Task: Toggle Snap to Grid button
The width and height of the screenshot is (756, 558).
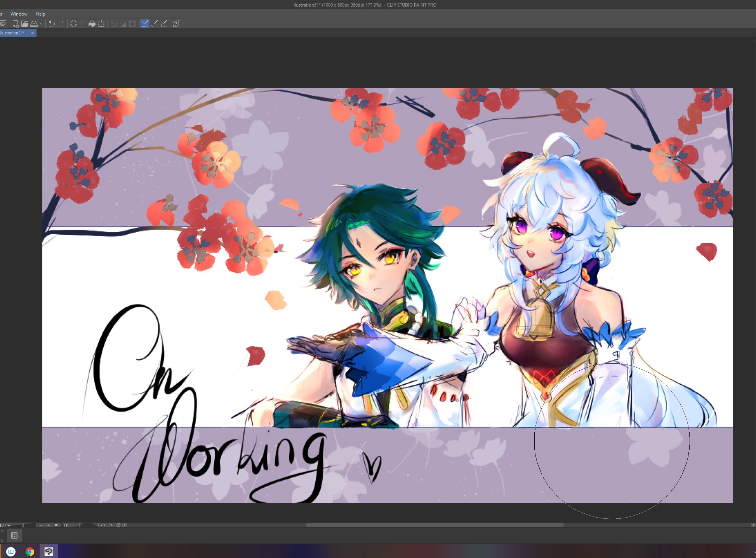Action: pos(164,24)
